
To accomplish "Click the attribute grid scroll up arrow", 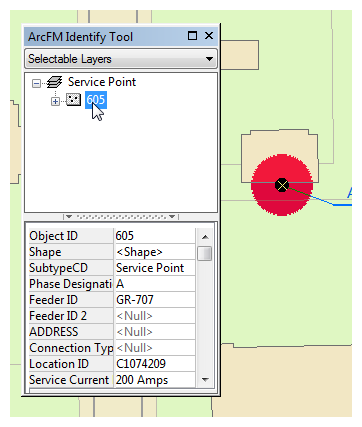I will pos(205,237).
